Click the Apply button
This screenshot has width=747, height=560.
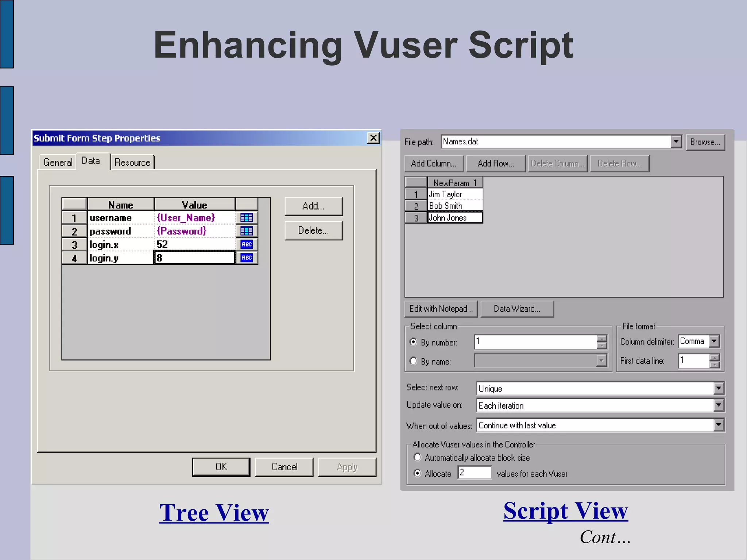[347, 467]
